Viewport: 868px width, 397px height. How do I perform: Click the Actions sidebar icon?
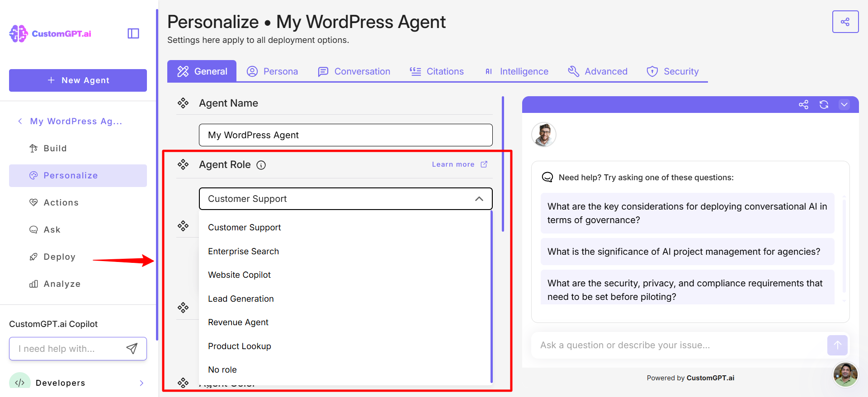coord(33,202)
